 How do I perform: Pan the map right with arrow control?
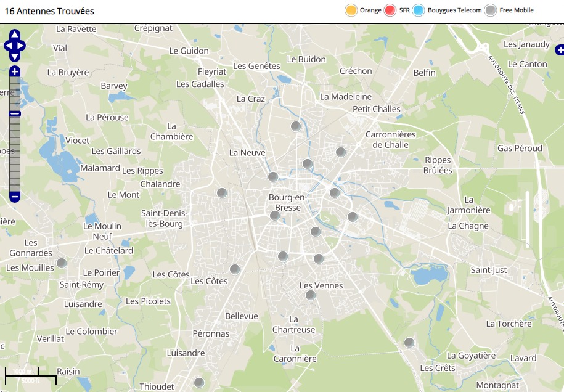22,46
